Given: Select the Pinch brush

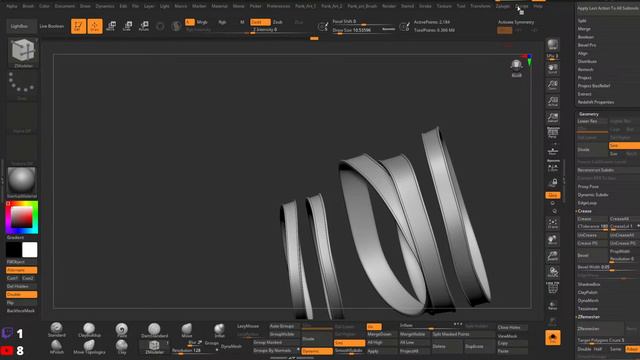Looking at the screenshot, I should pos(122,330).
